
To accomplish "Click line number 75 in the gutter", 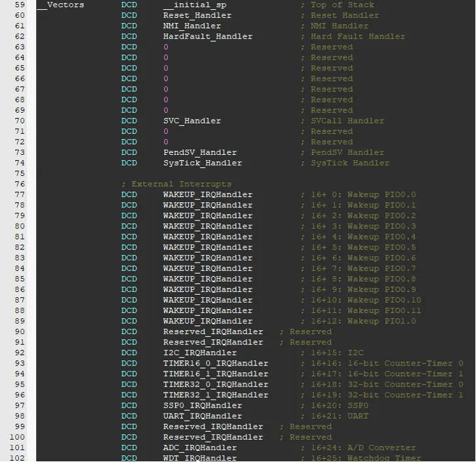I will tap(19, 173).
